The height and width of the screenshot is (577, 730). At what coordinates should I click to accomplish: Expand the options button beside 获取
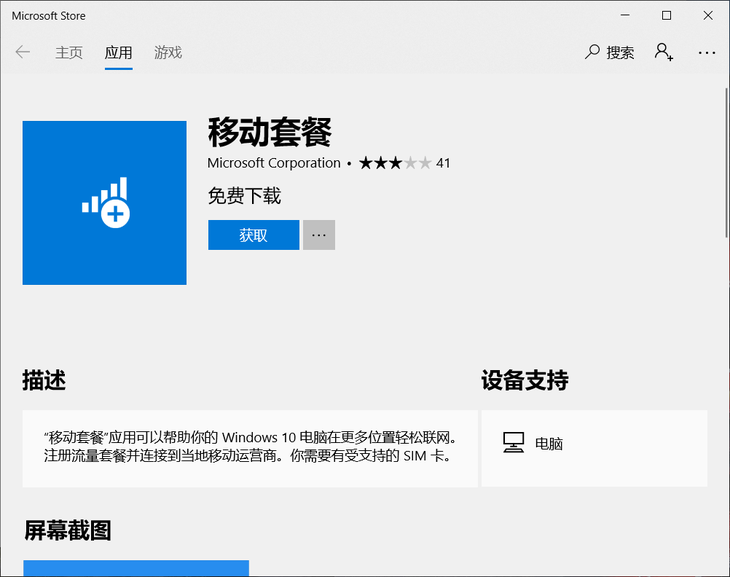pyautogui.click(x=319, y=235)
